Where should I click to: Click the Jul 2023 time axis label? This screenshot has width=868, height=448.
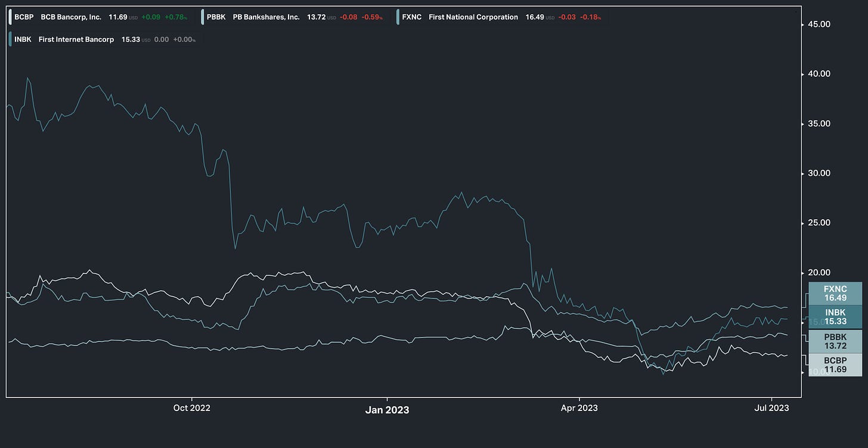click(x=772, y=408)
